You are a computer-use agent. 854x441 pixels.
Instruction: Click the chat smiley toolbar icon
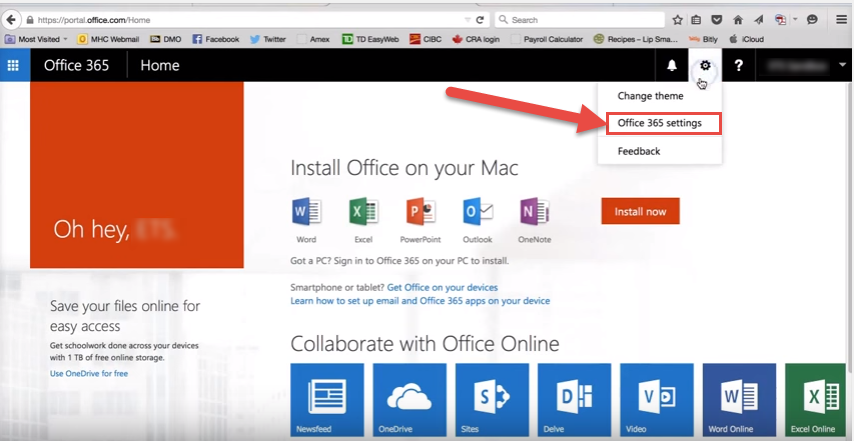812,20
